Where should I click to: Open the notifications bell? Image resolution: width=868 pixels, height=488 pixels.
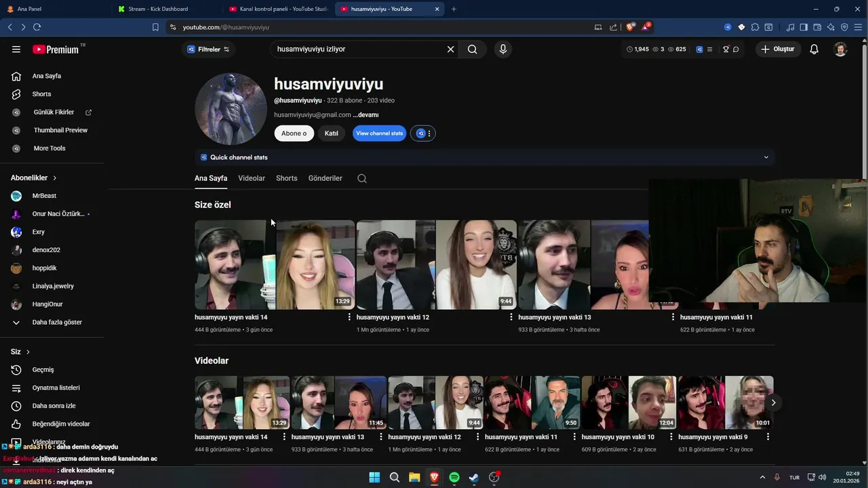pyautogui.click(x=814, y=49)
